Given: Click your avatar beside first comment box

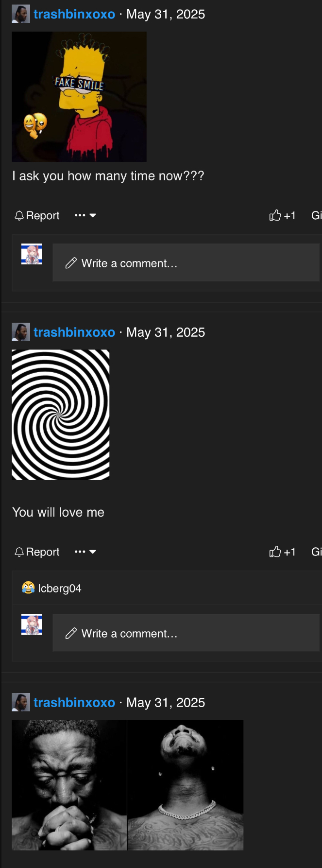Looking at the screenshot, I should coord(32,254).
